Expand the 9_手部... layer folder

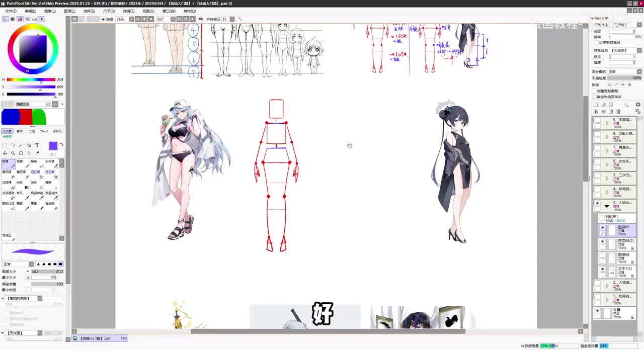click(x=607, y=123)
